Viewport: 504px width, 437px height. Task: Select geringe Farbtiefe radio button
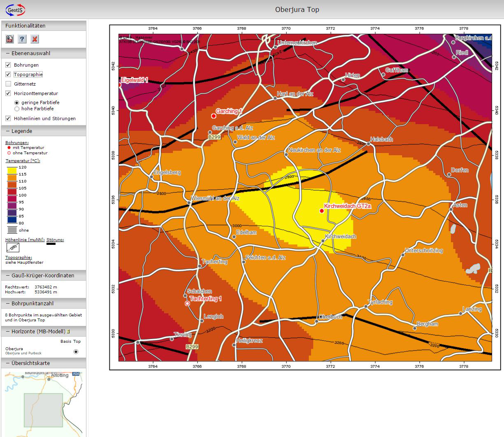17,102
